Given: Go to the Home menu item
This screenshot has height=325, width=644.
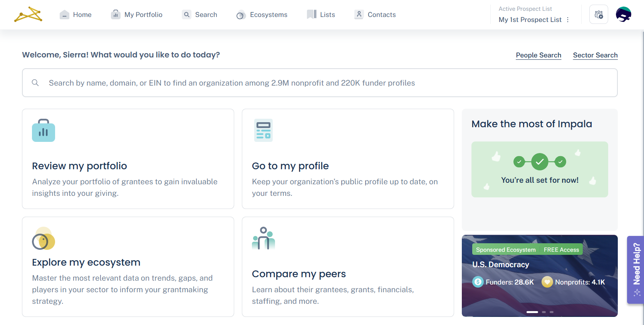Looking at the screenshot, I should [76, 15].
